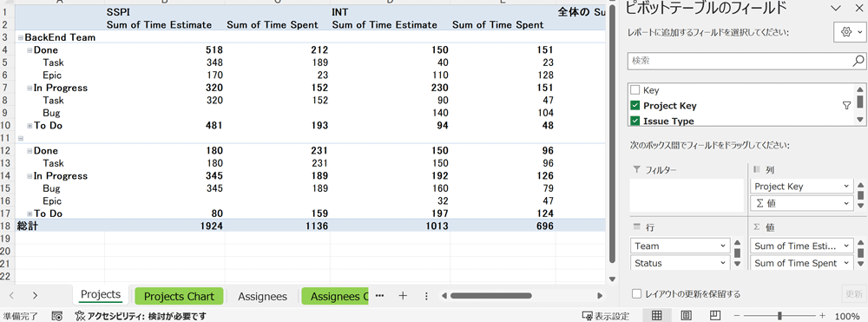The height and width of the screenshot is (322, 868).
Task: Expand the To Do row under BackEnd Team
Action: [30, 126]
